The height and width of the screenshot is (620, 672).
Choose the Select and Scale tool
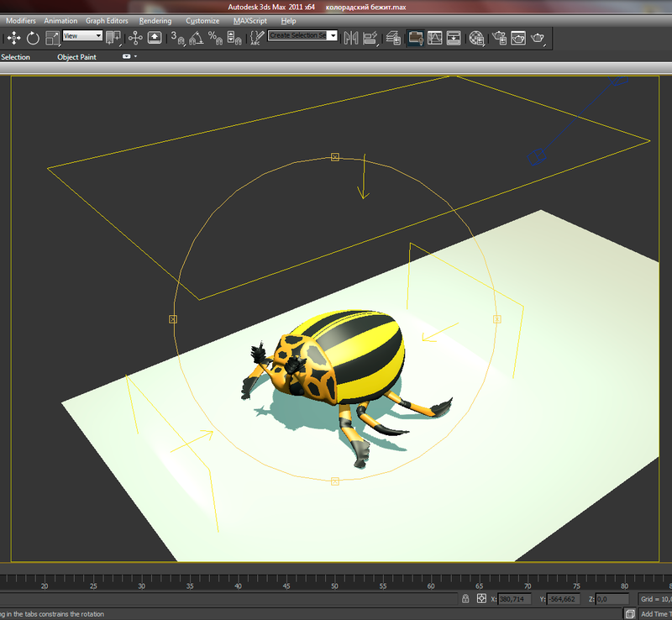[x=53, y=38]
